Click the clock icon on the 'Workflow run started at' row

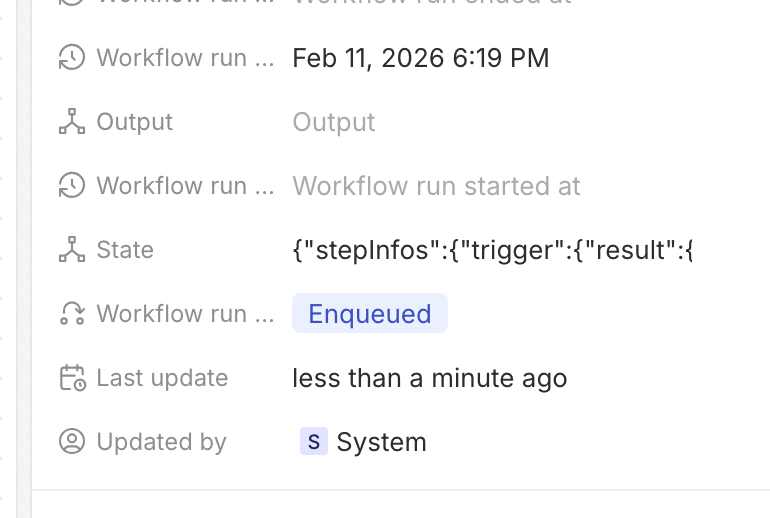[x=72, y=186]
